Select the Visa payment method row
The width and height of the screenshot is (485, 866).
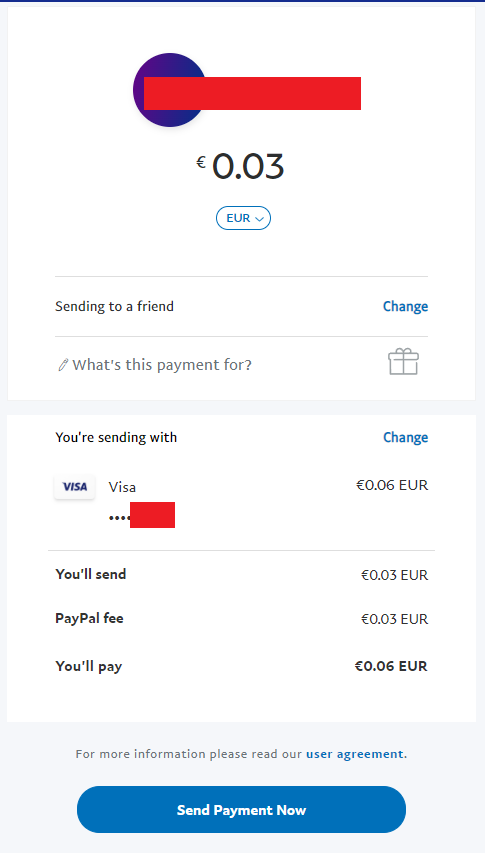tap(241, 500)
